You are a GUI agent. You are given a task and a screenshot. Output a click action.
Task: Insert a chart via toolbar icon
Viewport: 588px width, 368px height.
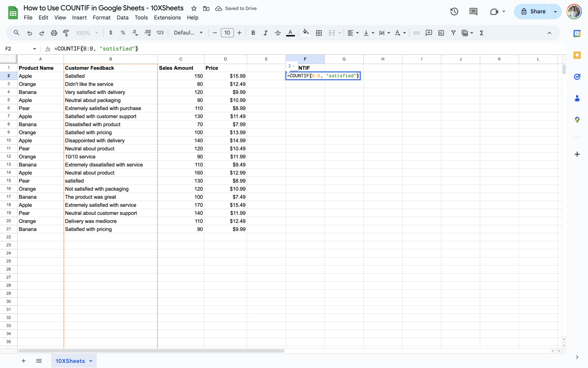[441, 33]
